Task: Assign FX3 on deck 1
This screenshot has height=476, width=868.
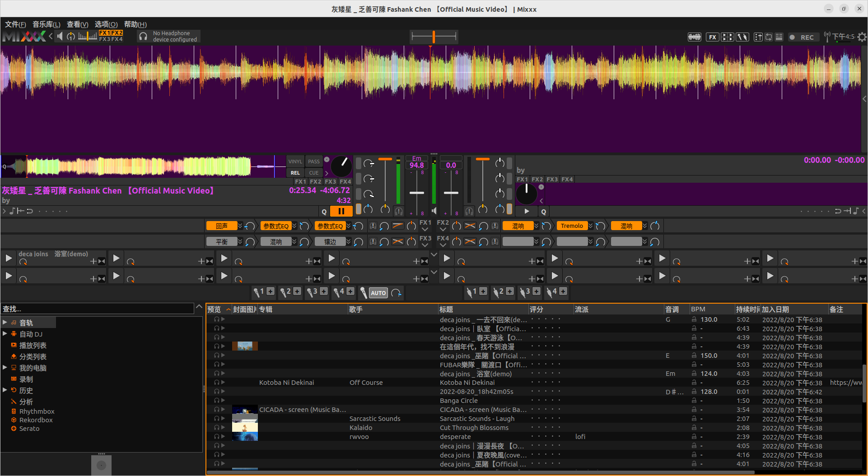Action: (331, 181)
